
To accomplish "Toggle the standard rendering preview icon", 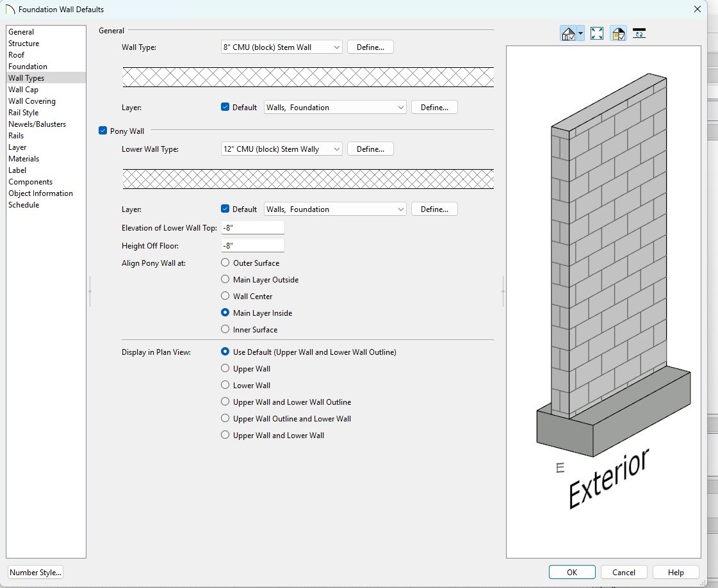I will pos(568,33).
